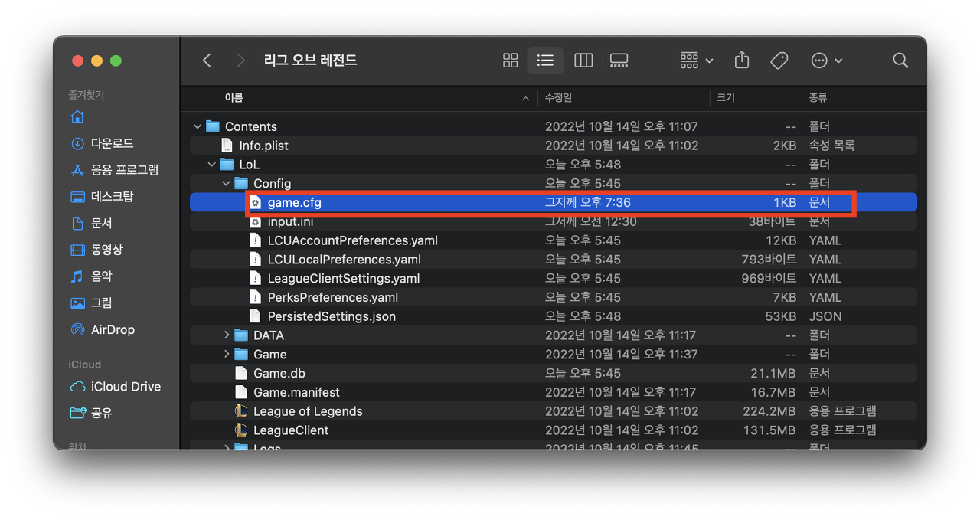This screenshot has height=520, width=980.
Task: Switch to icon grid view
Action: click(511, 61)
